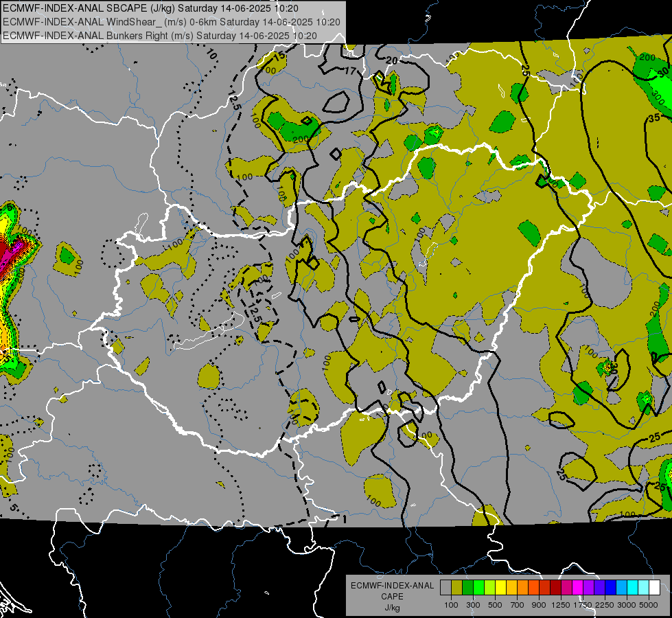Click the dark green legend swatch
This screenshot has width=672, height=618.
(467, 588)
